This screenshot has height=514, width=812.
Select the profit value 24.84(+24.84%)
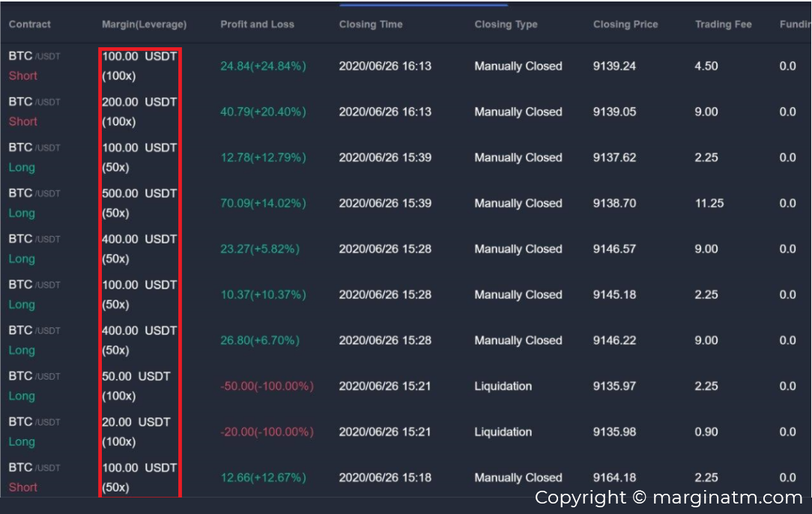coord(263,67)
